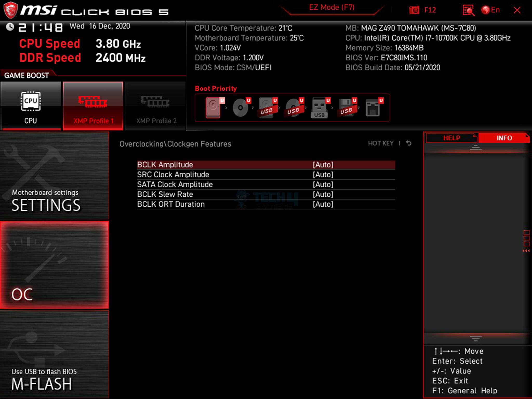Switch to the HELP tab
Image resolution: width=532 pixels, height=399 pixels.
coord(451,138)
